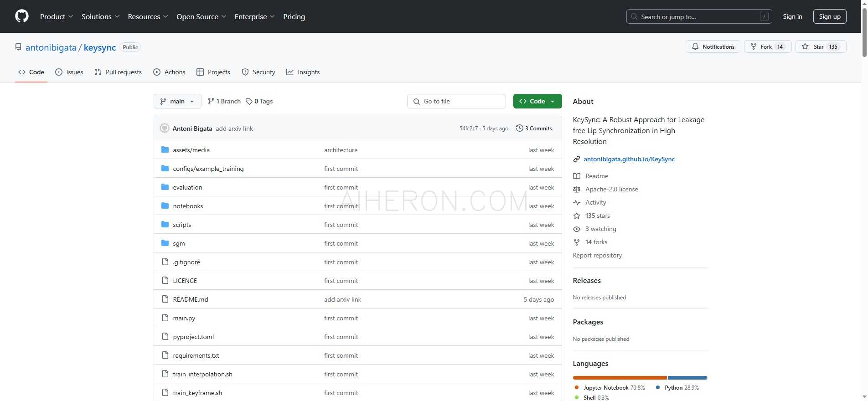Click the Search or jump to field
The image size is (868, 401).
point(699,16)
